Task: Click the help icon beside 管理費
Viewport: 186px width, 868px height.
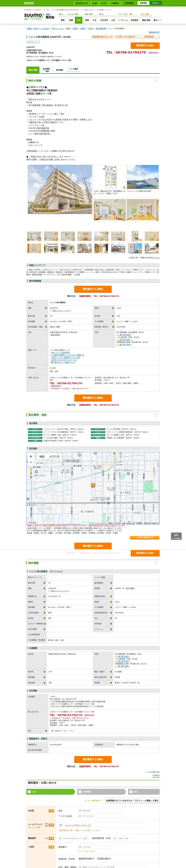Action: pyautogui.click(x=111, y=588)
